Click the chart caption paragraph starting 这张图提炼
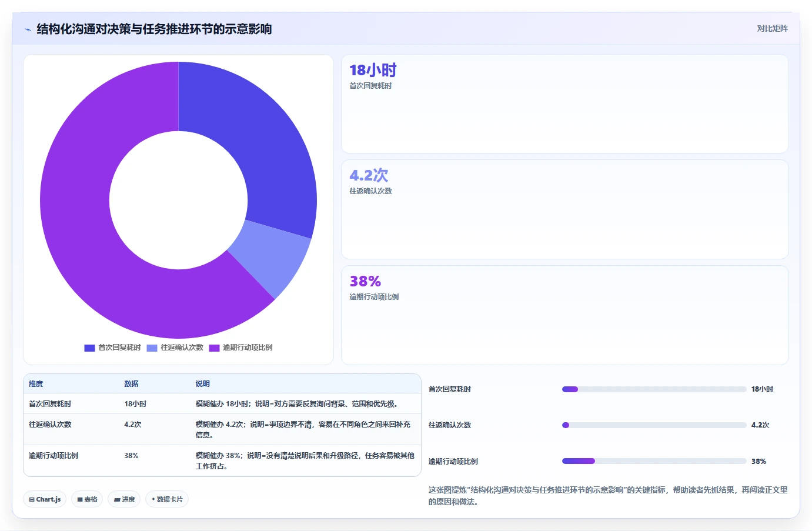Image resolution: width=812 pixels, height=531 pixels. coord(608,496)
